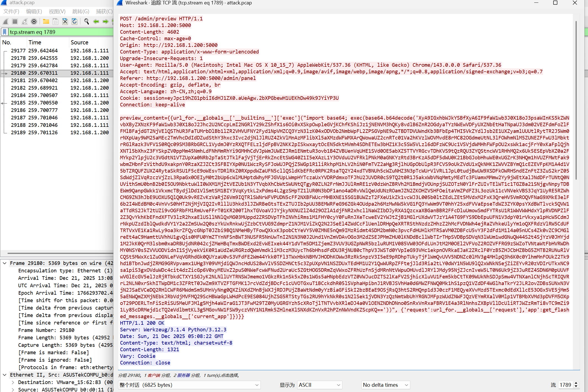Click the tcp.stream display filter field
588x392 pixels.
coord(61,32)
